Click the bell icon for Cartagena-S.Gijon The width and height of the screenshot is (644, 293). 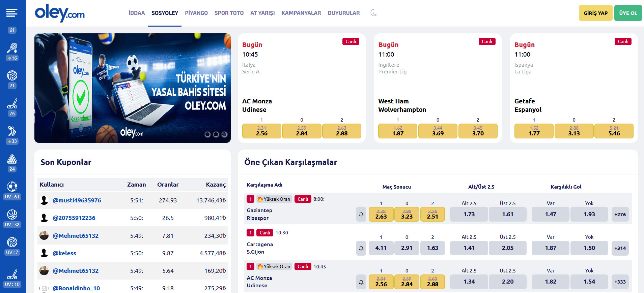[361, 248]
